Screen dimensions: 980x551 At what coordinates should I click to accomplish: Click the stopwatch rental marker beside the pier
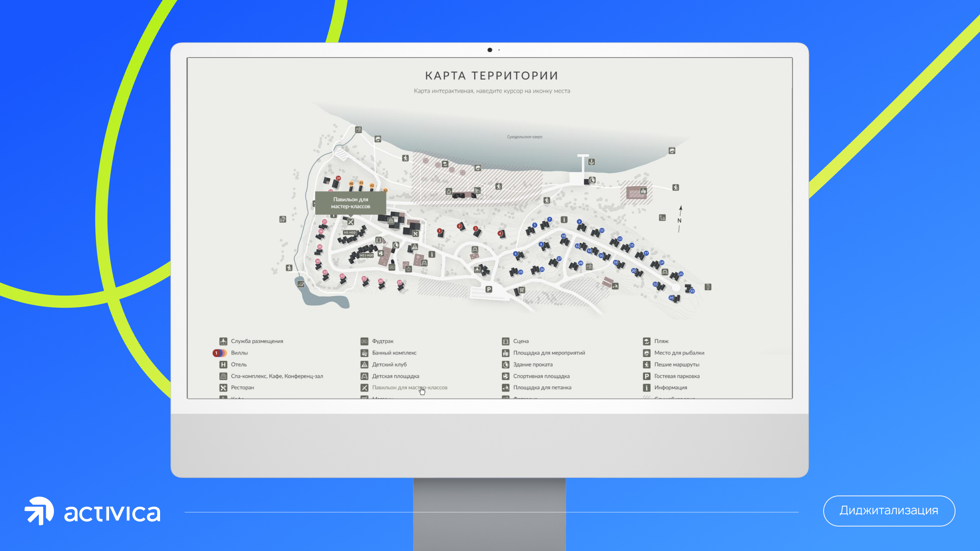(592, 180)
